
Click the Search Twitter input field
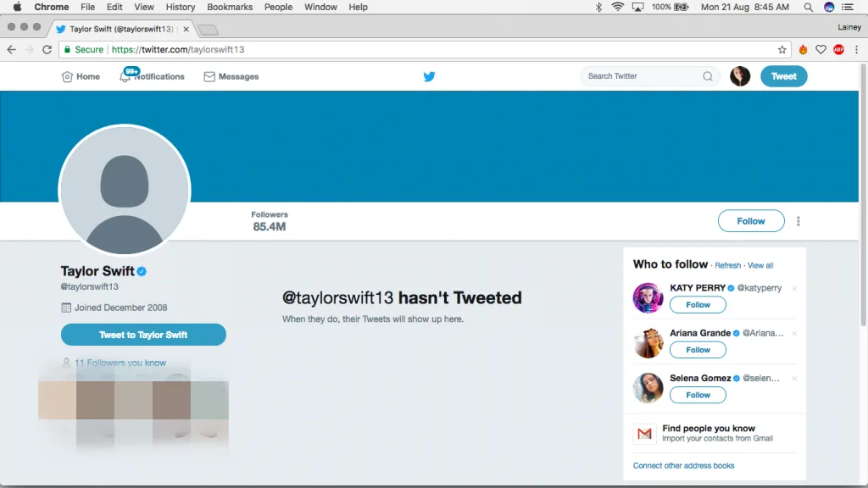(x=642, y=76)
